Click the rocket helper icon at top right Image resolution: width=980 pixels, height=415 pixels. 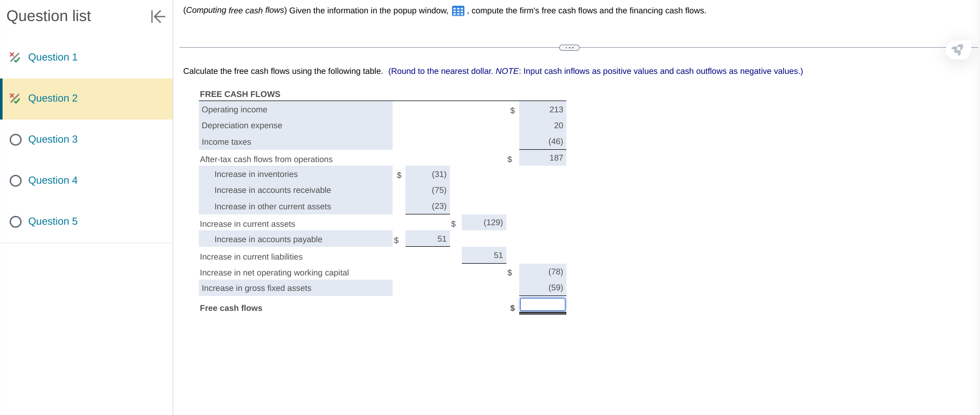(958, 50)
